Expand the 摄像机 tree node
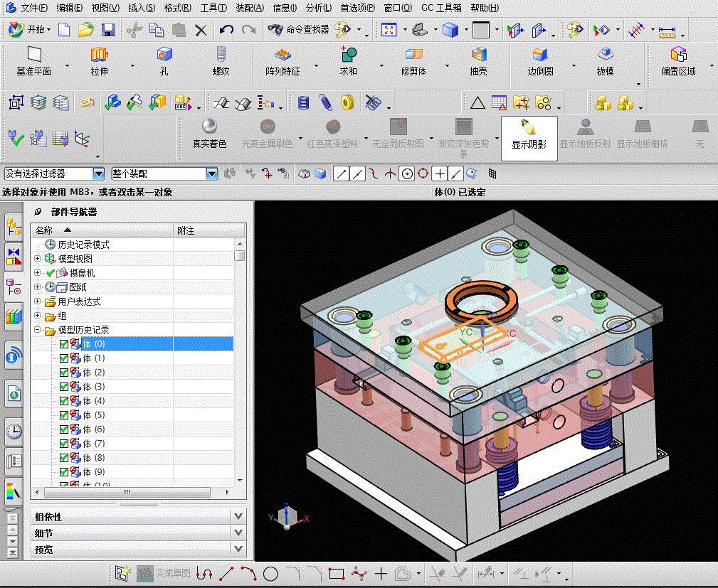Screen dimensions: 718x588 (38, 273)
